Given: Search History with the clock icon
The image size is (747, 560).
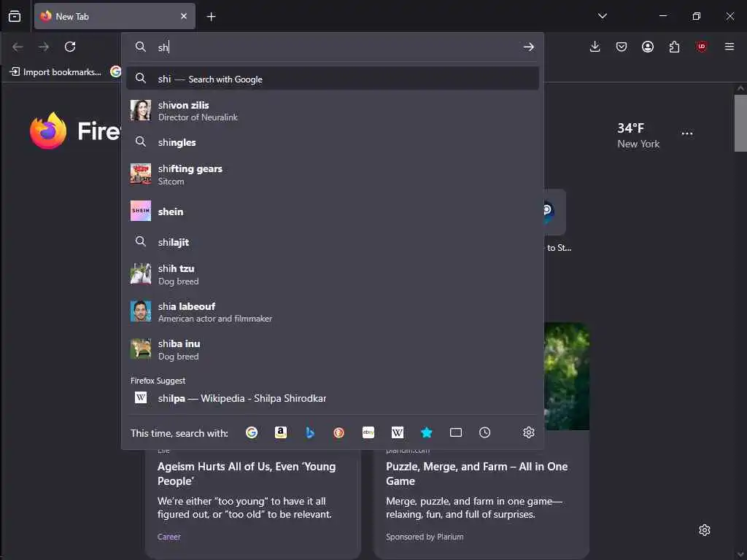Looking at the screenshot, I should click(x=484, y=432).
